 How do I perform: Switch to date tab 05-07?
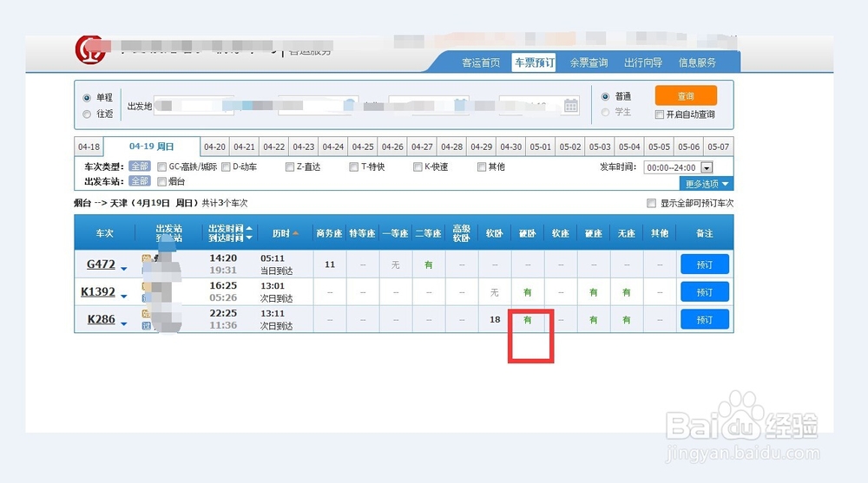(x=718, y=147)
